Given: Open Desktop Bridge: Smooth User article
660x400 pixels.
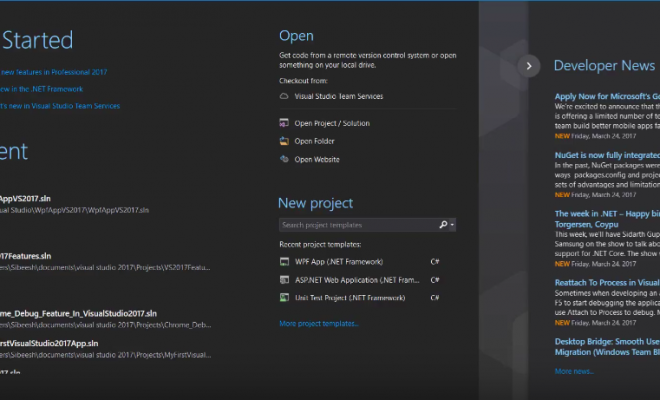Looking at the screenshot, I should click(x=607, y=347).
